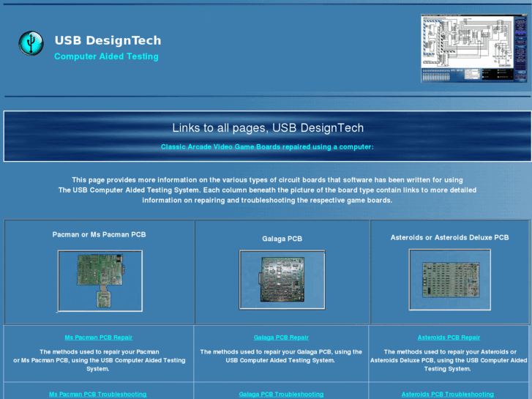The height and width of the screenshot is (399, 532).
Task: Click the heading Links to all pages, USB DesignTech
Action: (x=268, y=128)
